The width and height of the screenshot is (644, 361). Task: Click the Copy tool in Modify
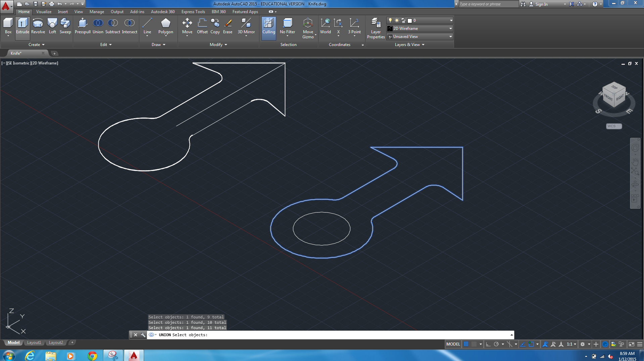point(215,26)
